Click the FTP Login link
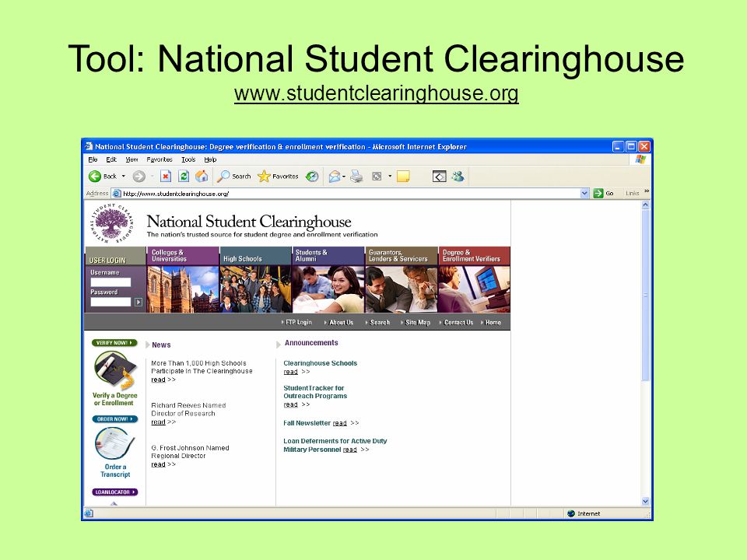The height and width of the screenshot is (560, 747). (x=298, y=322)
